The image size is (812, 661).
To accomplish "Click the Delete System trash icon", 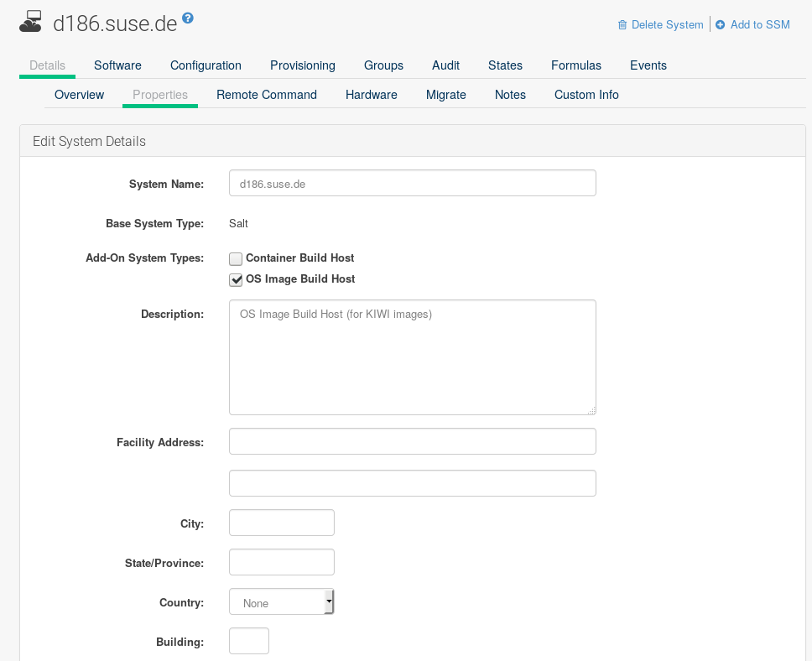I will click(622, 25).
